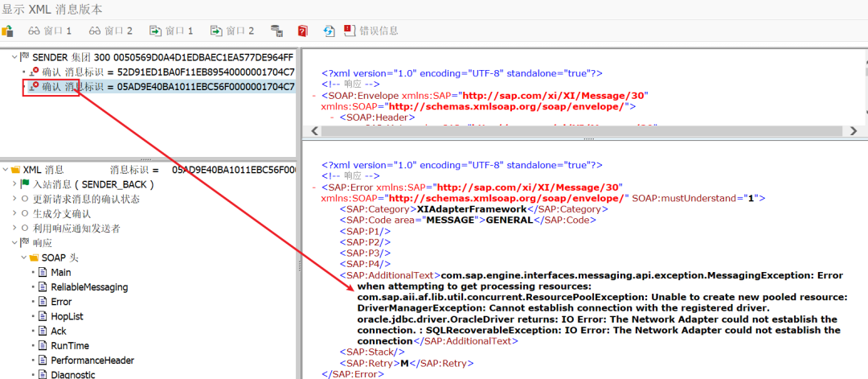Click the blue refresh document icon

329,31
